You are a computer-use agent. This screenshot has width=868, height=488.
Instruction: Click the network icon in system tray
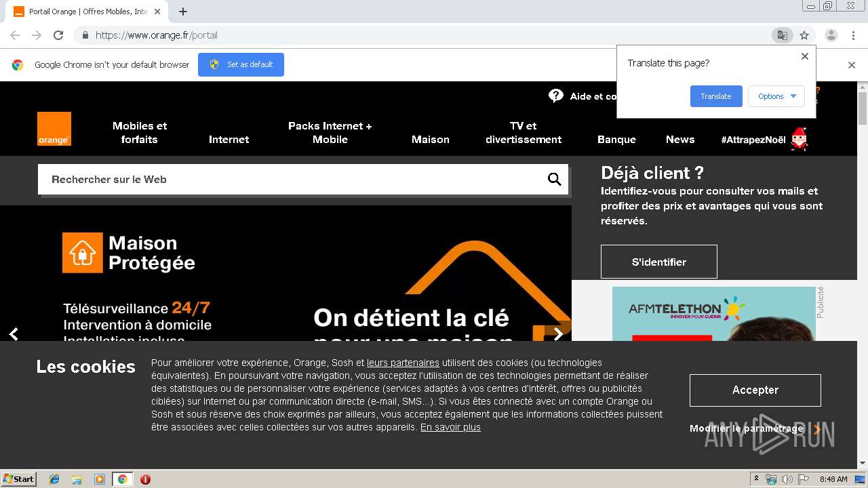tap(771, 479)
